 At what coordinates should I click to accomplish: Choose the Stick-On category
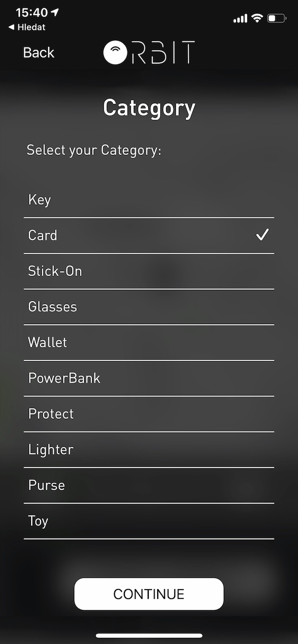(149, 271)
